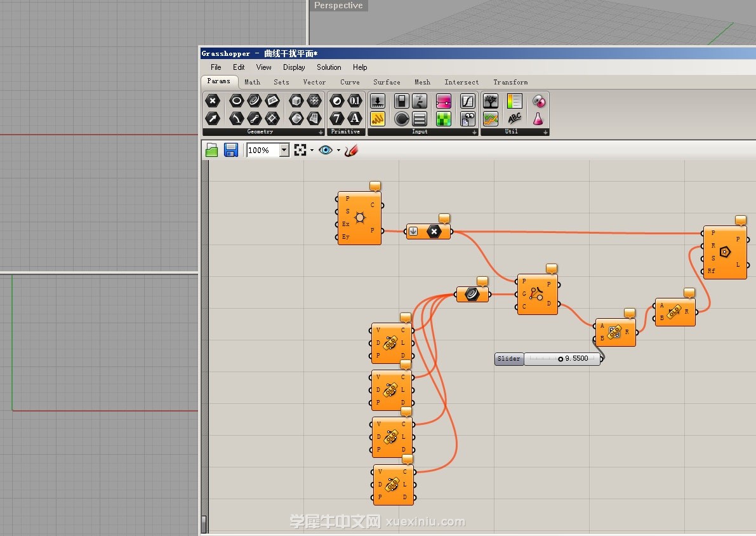The height and width of the screenshot is (536, 756).
Task: Select the Circular Arc parameter icon
Action: (236, 118)
